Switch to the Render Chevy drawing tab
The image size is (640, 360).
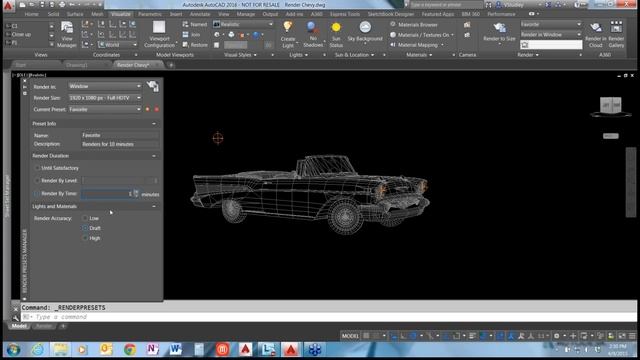(x=133, y=65)
